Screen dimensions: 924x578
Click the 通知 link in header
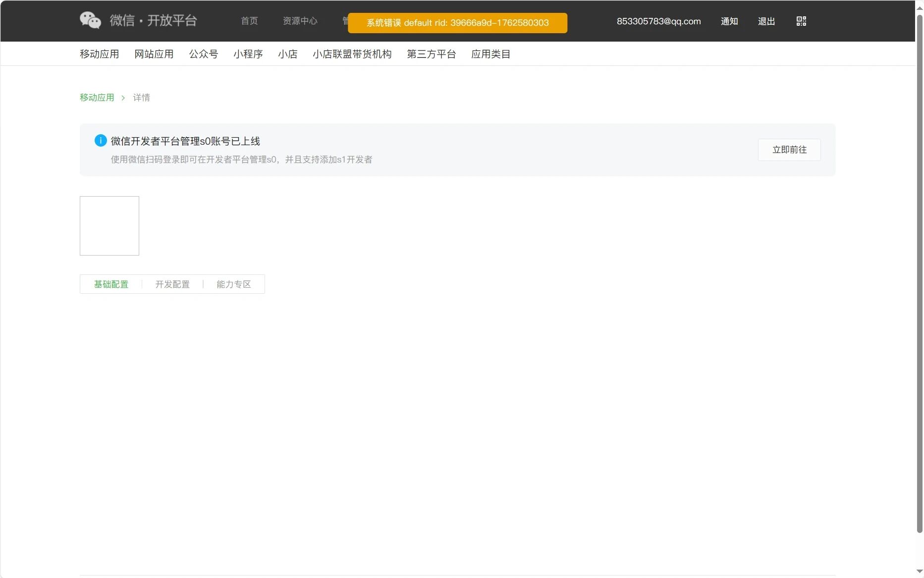tap(729, 21)
